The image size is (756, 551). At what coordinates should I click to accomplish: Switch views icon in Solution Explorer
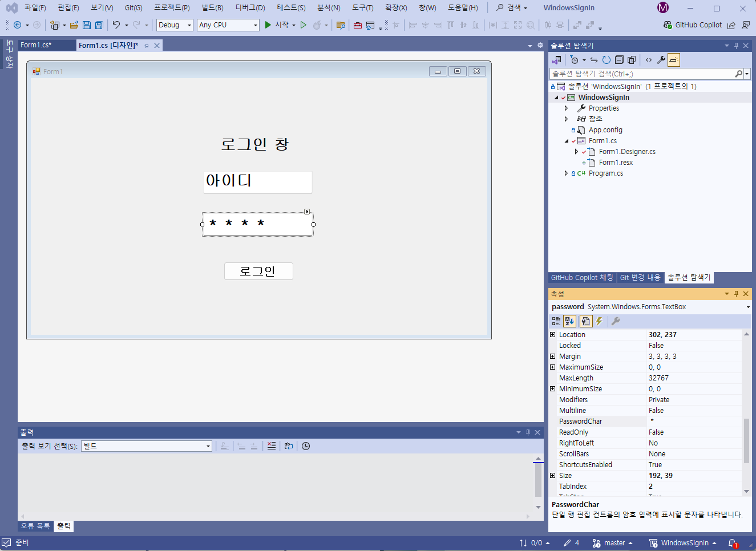pos(557,60)
